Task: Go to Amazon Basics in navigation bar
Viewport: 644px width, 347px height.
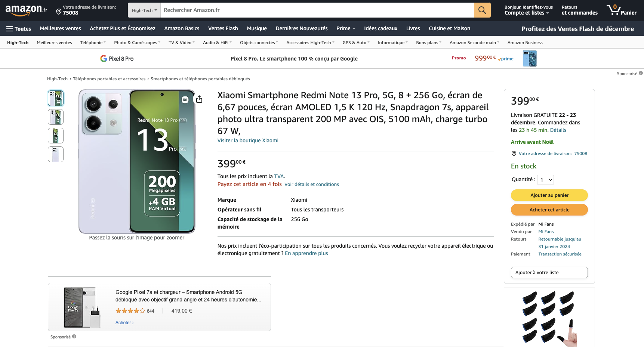Action: (x=182, y=29)
